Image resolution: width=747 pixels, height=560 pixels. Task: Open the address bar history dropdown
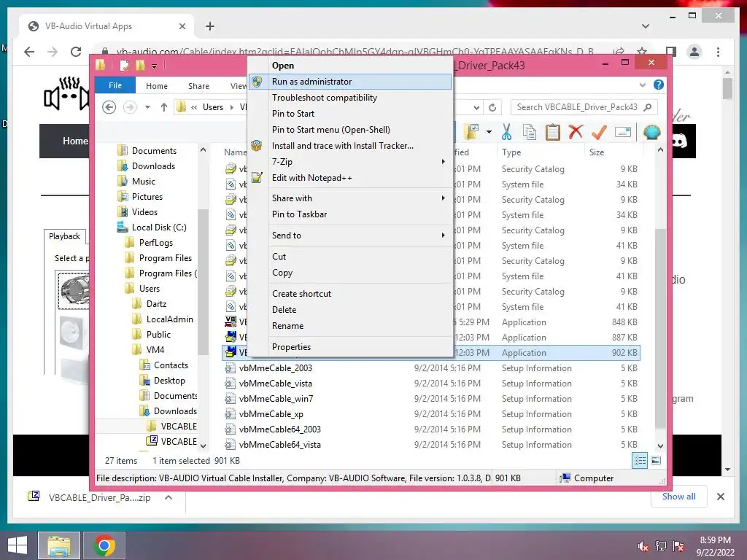[x=476, y=108]
